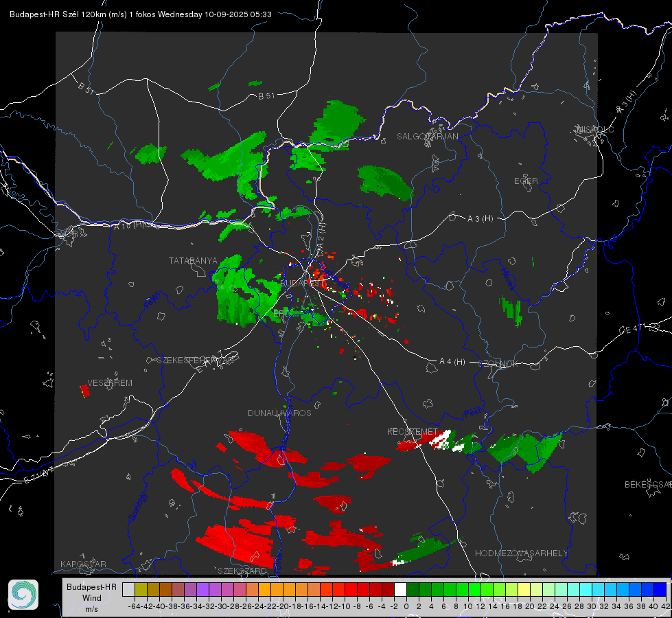
Task: Select the SZÉKESFEHÉRVÁR city label
Action: coord(195,360)
